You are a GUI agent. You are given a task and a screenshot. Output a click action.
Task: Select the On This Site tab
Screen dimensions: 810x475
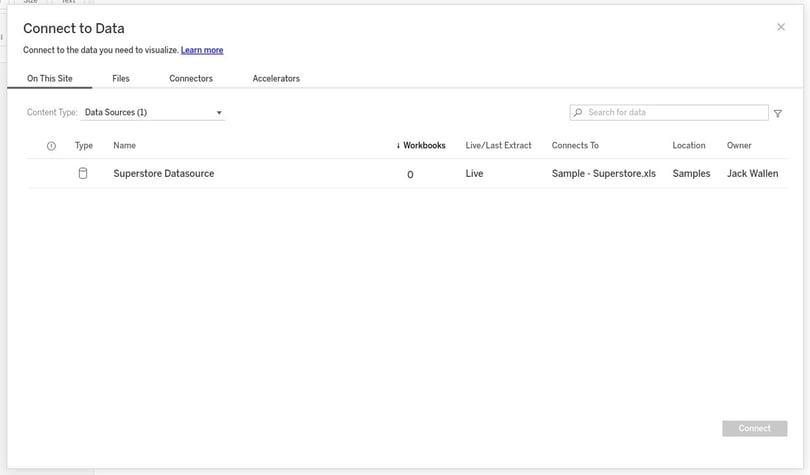[49, 78]
